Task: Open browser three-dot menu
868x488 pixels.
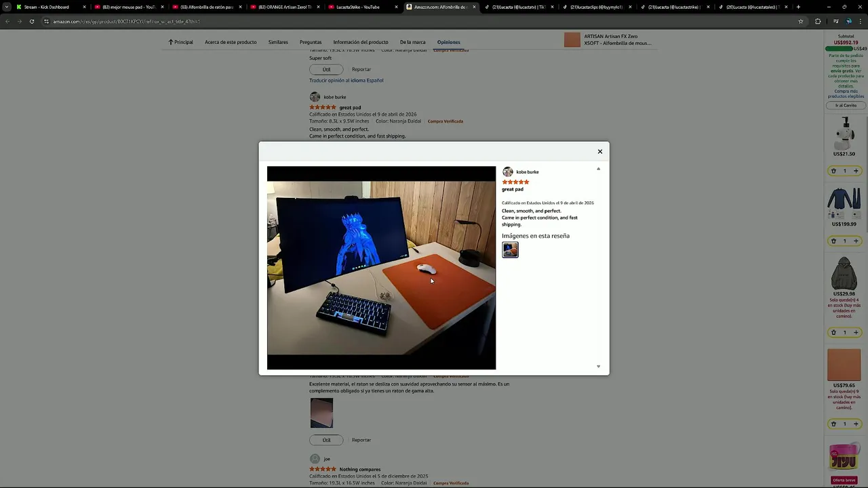Action: 860,21
